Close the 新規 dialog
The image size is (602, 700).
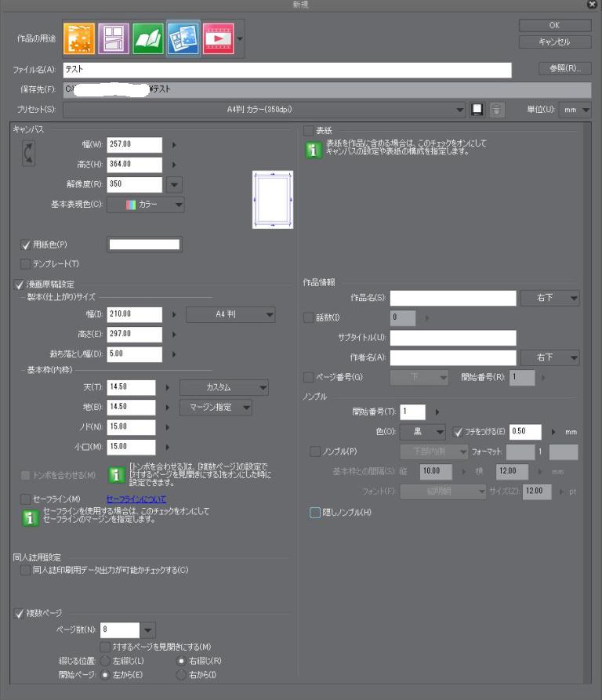(592, 5)
